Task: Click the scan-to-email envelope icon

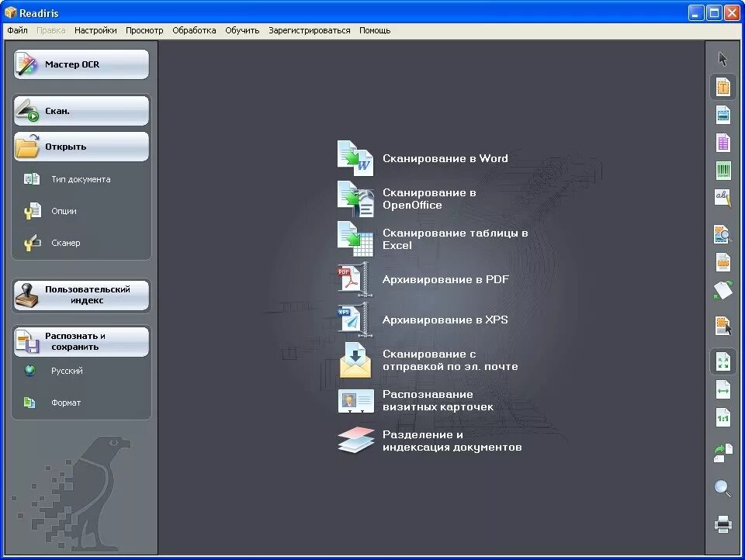Action: coord(355,360)
